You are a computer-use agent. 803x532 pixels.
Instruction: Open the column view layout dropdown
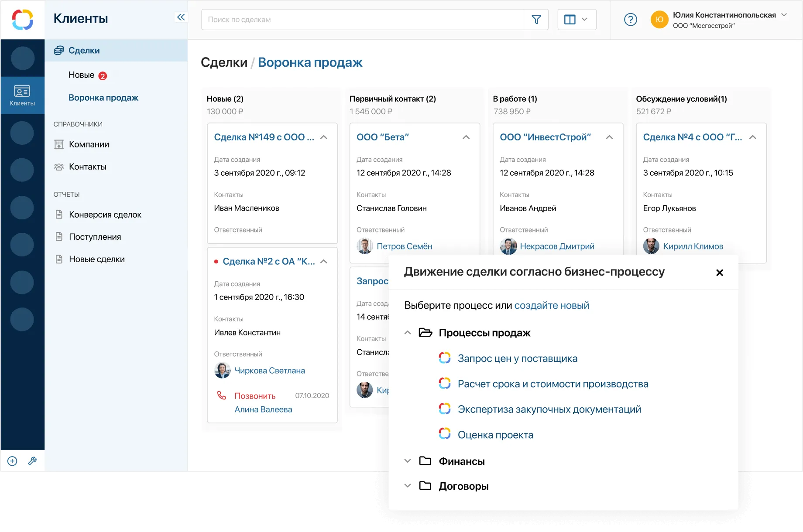[576, 19]
